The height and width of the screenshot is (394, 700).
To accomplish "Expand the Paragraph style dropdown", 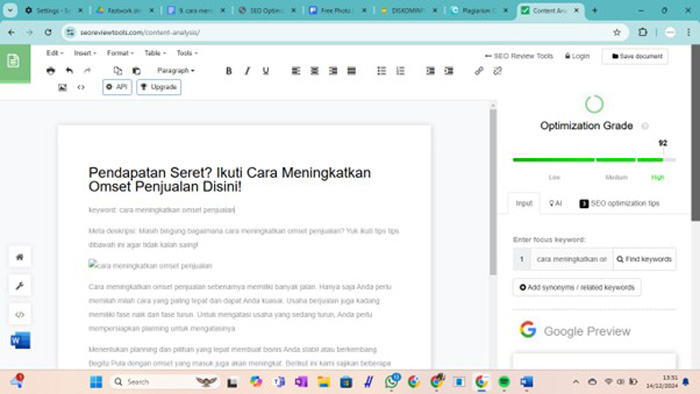I will pos(176,71).
